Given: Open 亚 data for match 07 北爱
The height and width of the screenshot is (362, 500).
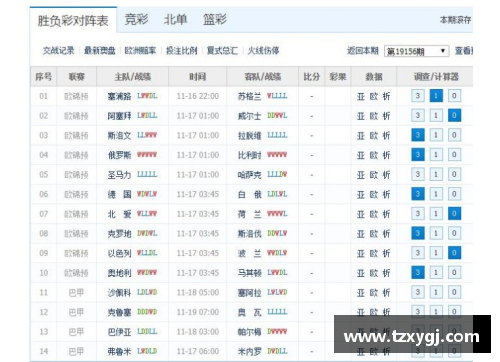Looking at the screenshot, I should [x=361, y=214].
